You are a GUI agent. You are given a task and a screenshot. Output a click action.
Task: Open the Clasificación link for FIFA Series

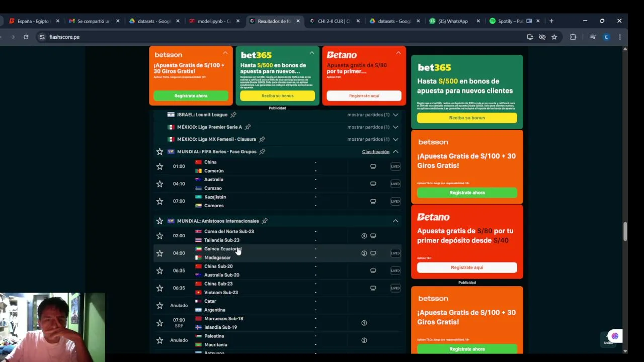(376, 151)
